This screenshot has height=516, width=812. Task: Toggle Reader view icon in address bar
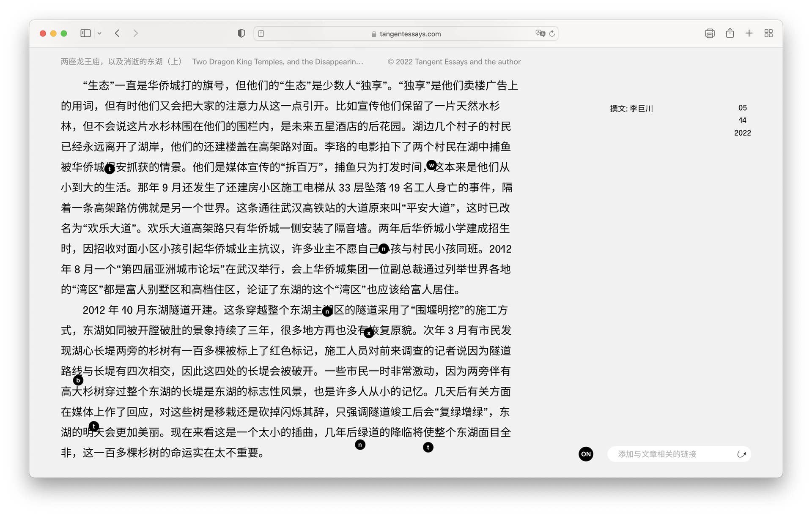(x=261, y=33)
